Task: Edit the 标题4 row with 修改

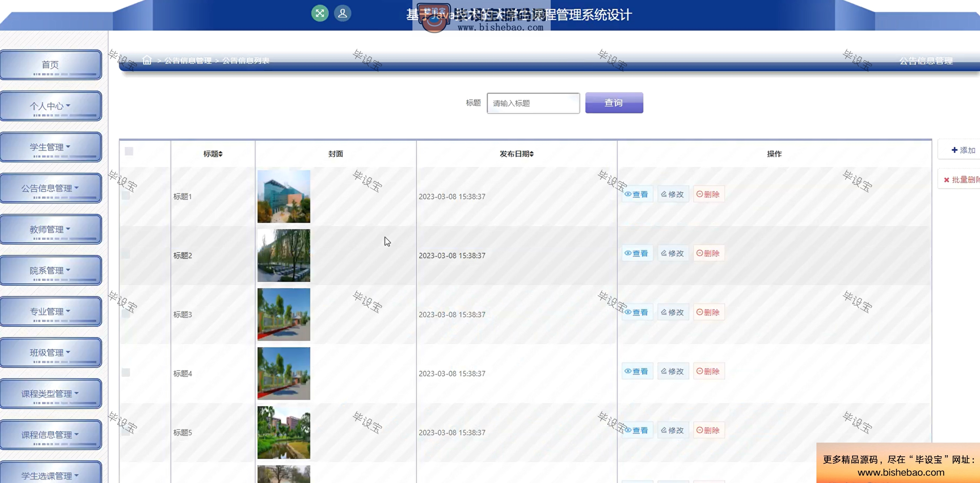Action: [673, 371]
